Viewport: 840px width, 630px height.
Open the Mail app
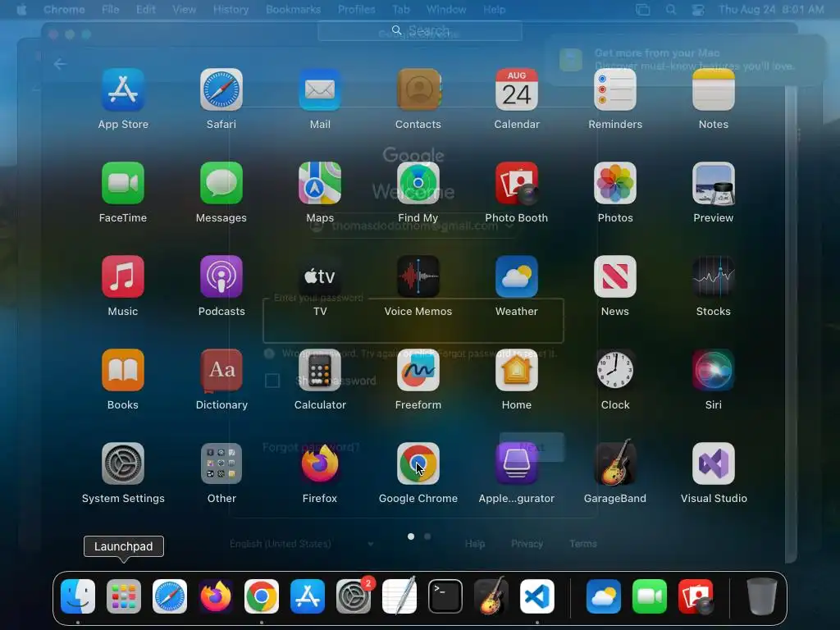point(320,89)
